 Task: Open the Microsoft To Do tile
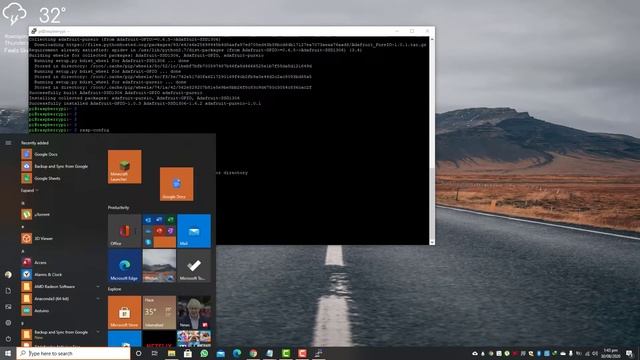pyautogui.click(x=194, y=266)
